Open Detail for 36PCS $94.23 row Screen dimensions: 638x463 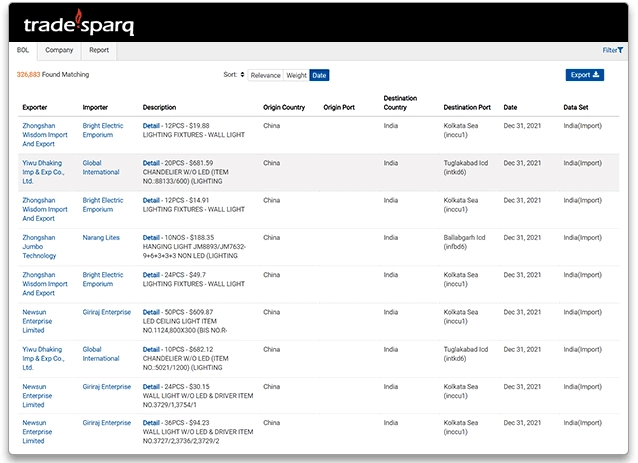pyautogui.click(x=151, y=423)
